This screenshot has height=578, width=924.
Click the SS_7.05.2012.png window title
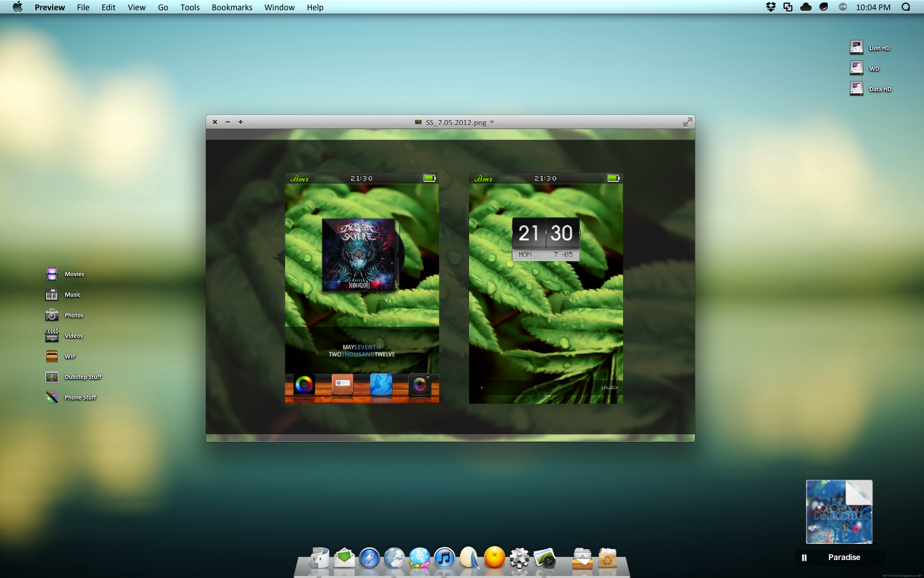(456, 122)
